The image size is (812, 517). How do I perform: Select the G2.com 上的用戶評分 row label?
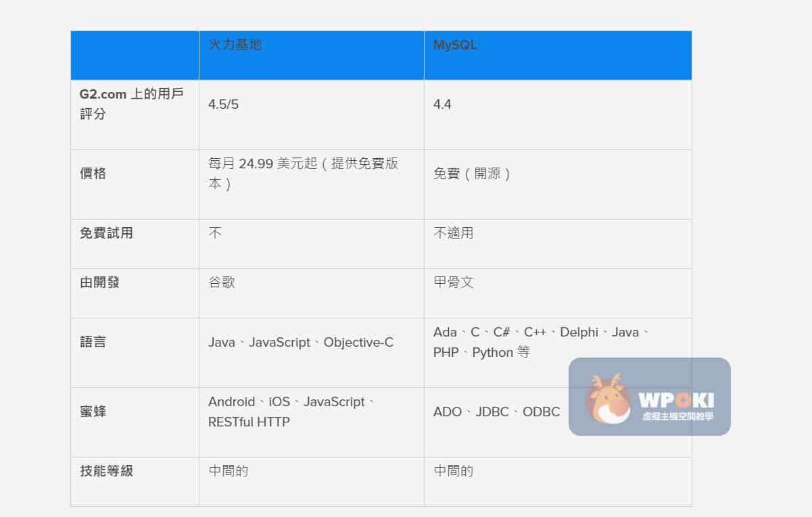tap(121, 103)
